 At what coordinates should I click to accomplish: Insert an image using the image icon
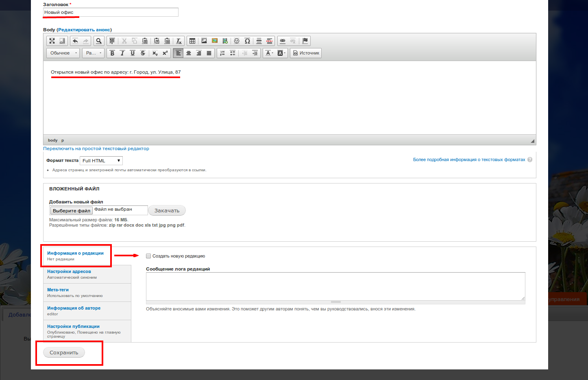(x=204, y=41)
